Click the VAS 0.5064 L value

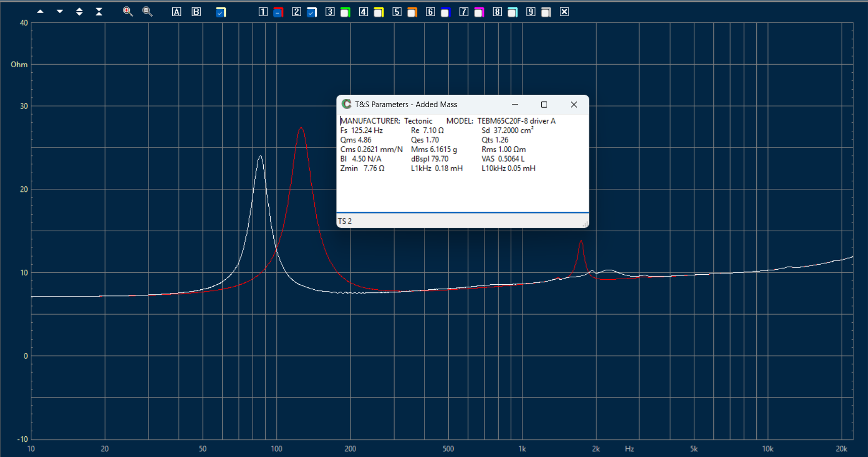click(503, 159)
